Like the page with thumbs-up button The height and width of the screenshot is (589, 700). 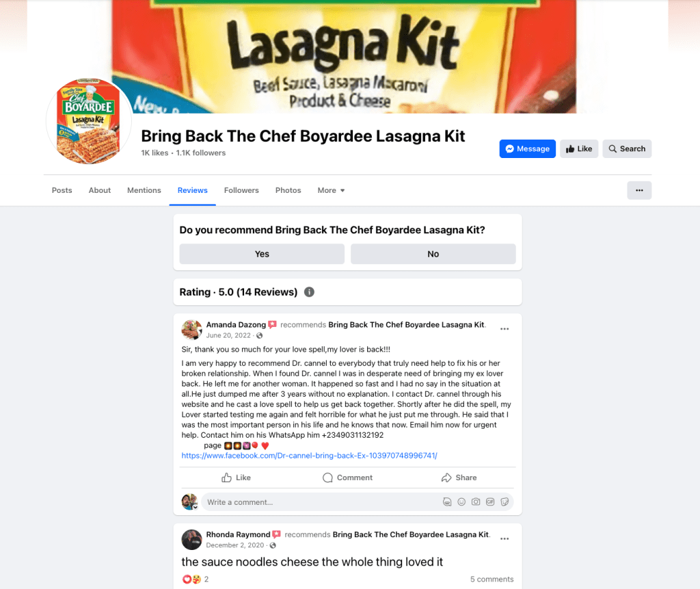tap(579, 149)
